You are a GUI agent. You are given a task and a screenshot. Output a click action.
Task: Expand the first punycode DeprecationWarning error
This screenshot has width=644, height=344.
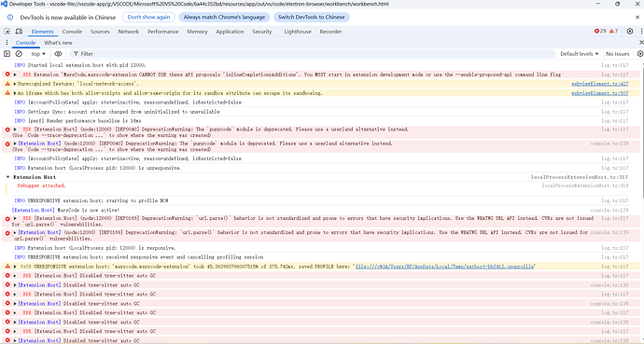click(x=15, y=130)
